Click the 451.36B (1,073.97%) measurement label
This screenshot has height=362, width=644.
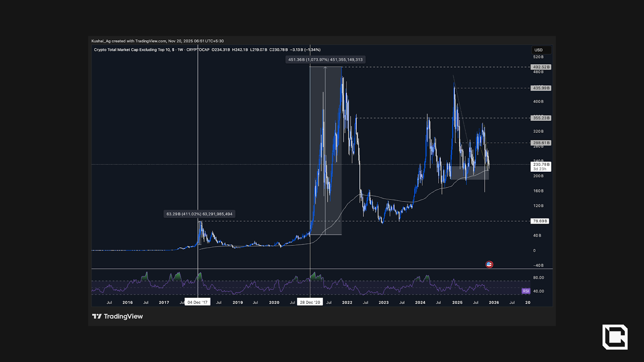325,60
